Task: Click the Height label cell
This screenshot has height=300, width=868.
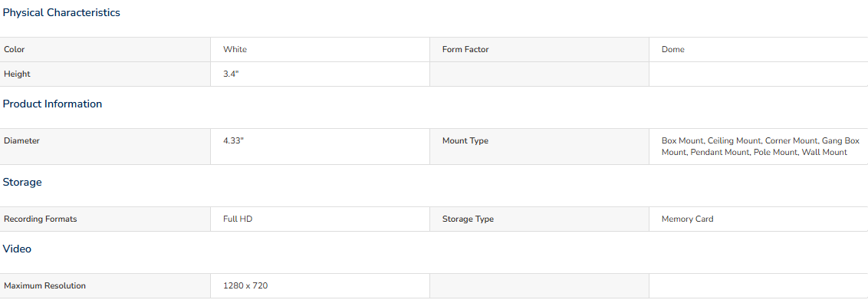Action: pos(105,74)
